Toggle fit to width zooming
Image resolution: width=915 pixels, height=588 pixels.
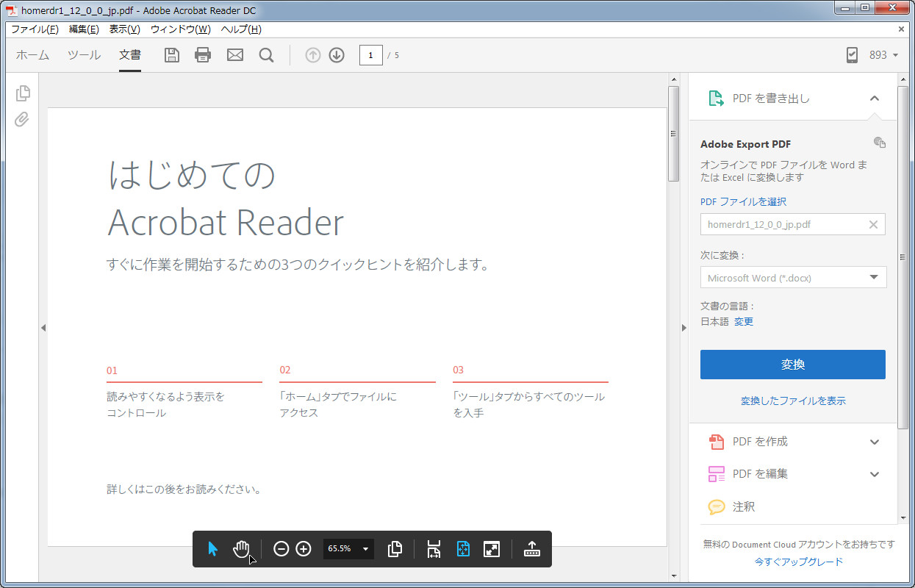pos(434,548)
